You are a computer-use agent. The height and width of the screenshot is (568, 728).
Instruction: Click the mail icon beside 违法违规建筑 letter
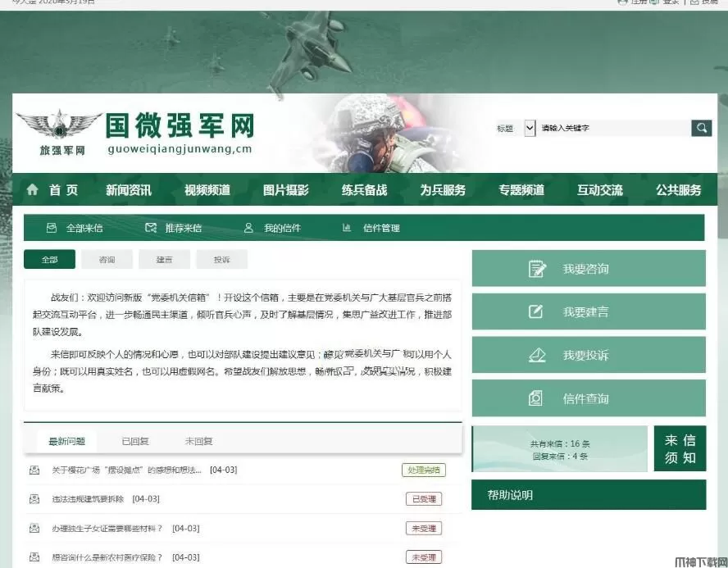(x=34, y=499)
